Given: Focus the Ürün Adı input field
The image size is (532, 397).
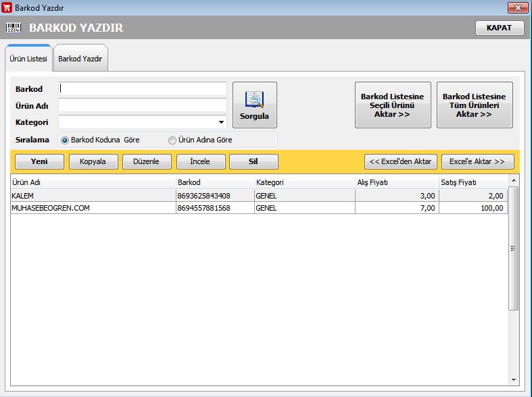Looking at the screenshot, I should coord(143,105).
